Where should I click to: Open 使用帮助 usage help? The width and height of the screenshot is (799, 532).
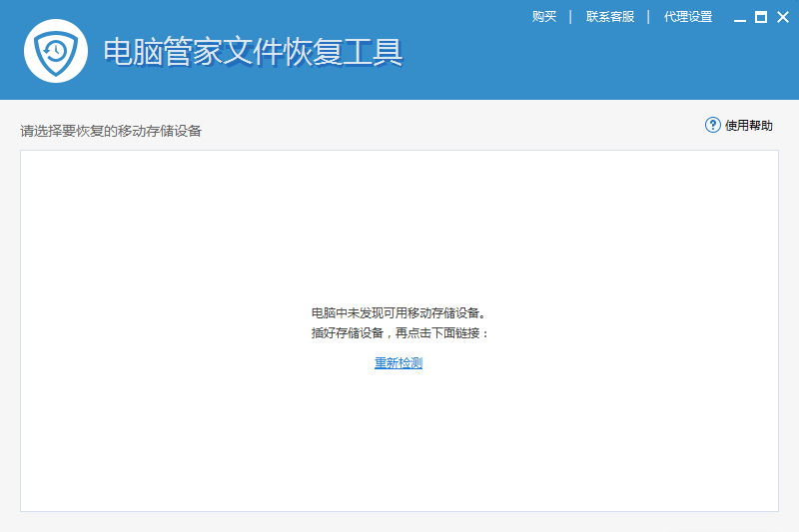coord(749,125)
